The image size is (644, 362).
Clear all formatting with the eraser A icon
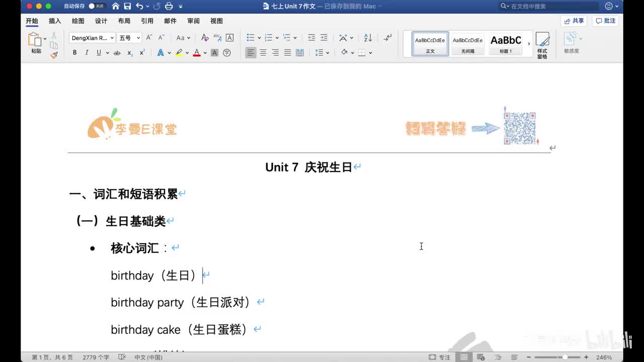coord(205,38)
